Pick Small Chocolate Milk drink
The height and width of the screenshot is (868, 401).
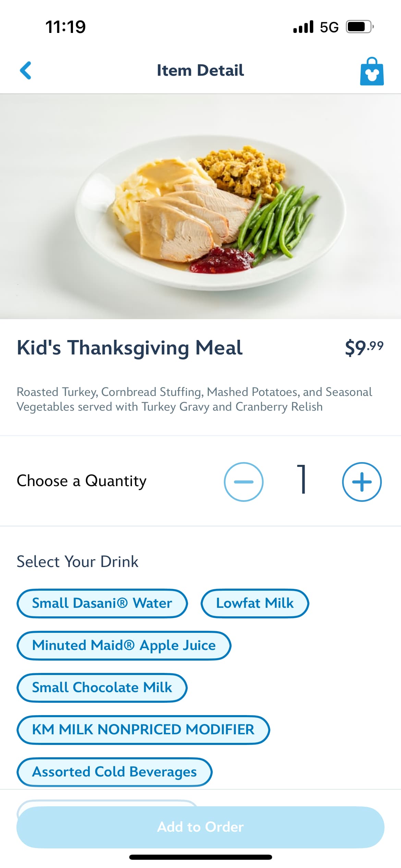point(102,688)
